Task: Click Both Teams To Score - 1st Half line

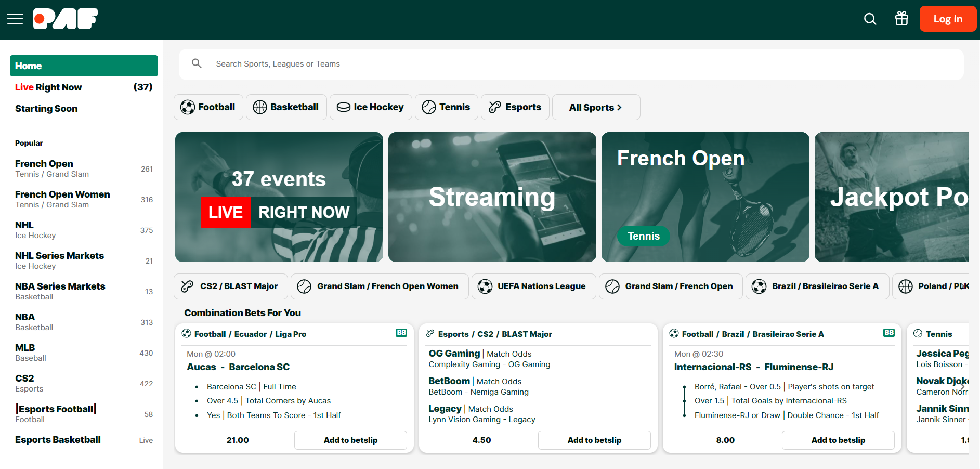Action: tap(274, 415)
